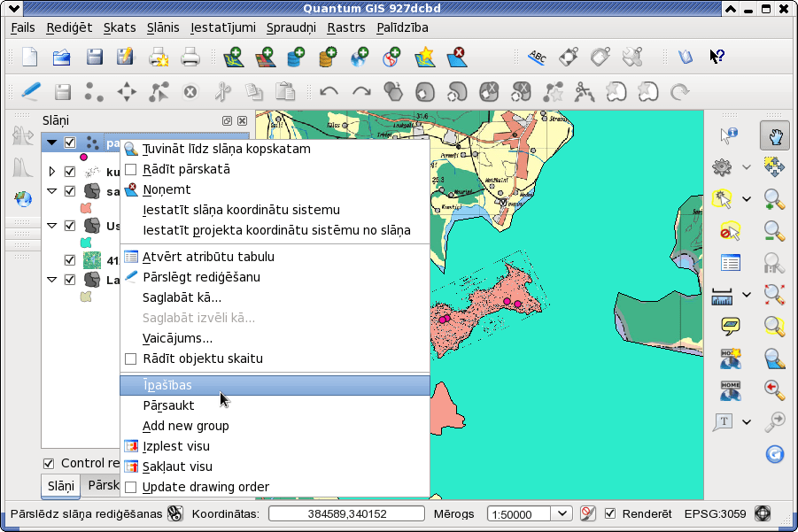Screen dimensions: 798x532
Task: Select the Identify Features tool
Action: (x=729, y=135)
